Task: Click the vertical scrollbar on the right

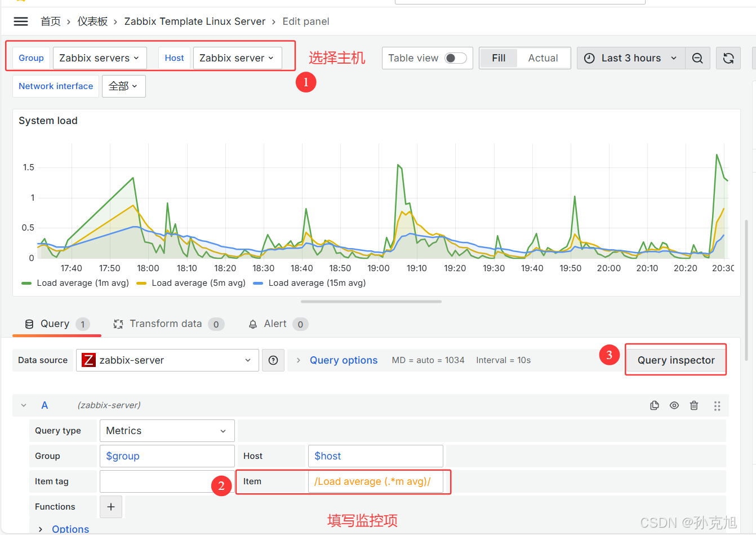Action: pos(746,289)
